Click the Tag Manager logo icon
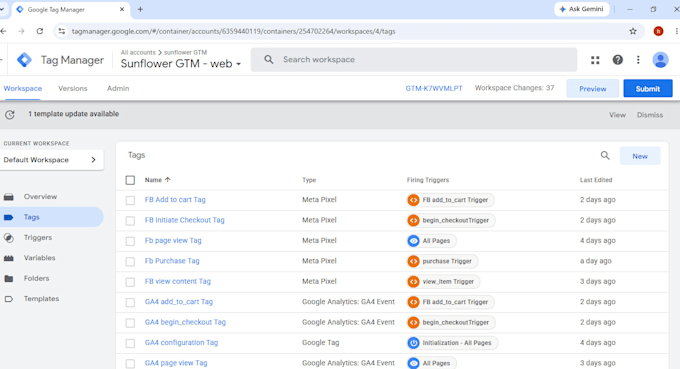Image resolution: width=680 pixels, height=369 pixels. (x=24, y=60)
